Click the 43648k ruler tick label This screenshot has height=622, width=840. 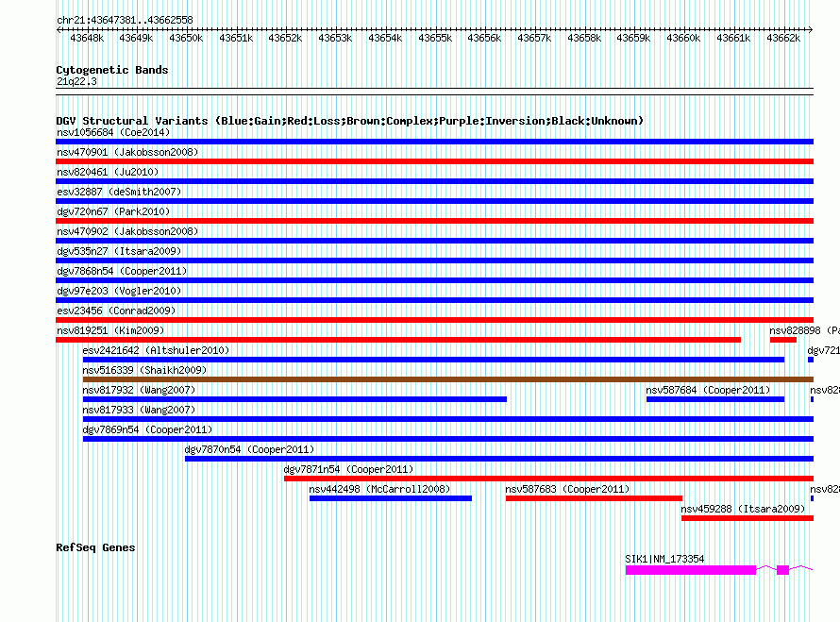(x=87, y=38)
